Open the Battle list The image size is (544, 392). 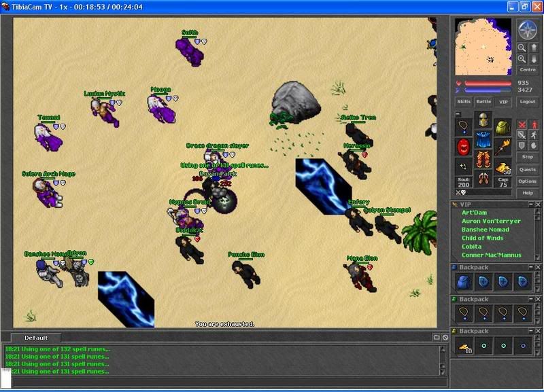pyautogui.click(x=483, y=101)
